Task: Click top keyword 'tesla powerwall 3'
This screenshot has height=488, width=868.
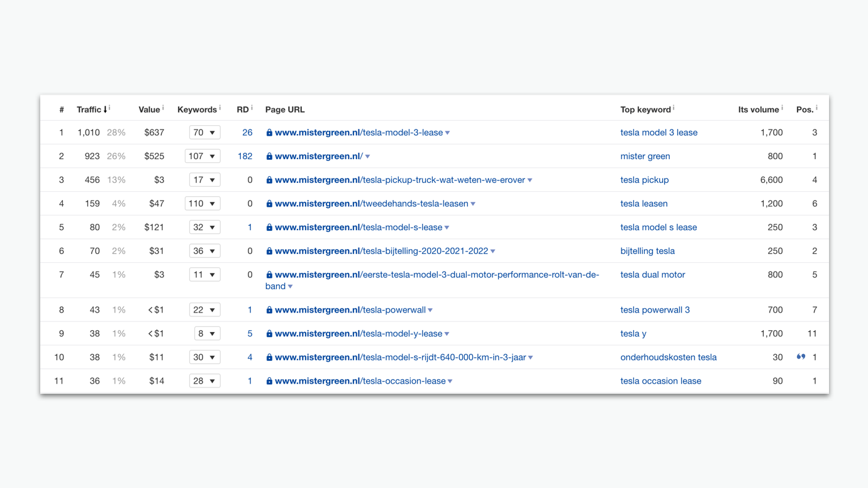Action: point(655,310)
